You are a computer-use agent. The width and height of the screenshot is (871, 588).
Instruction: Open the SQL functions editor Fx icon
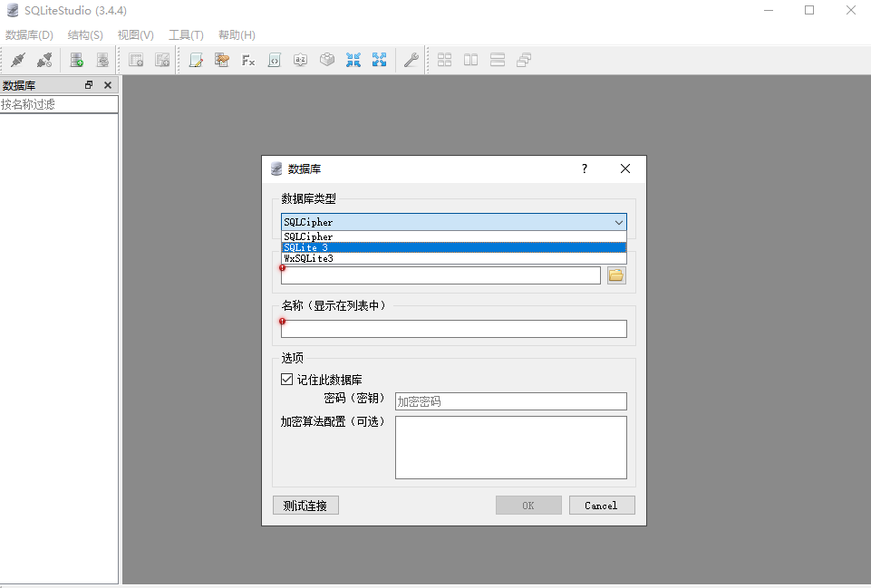point(248,60)
